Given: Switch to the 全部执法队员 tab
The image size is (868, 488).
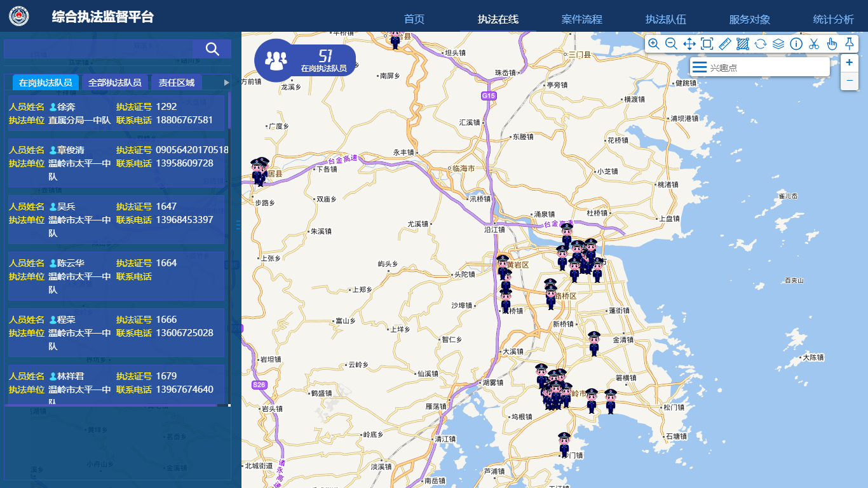Looking at the screenshot, I should pyautogui.click(x=114, y=83).
